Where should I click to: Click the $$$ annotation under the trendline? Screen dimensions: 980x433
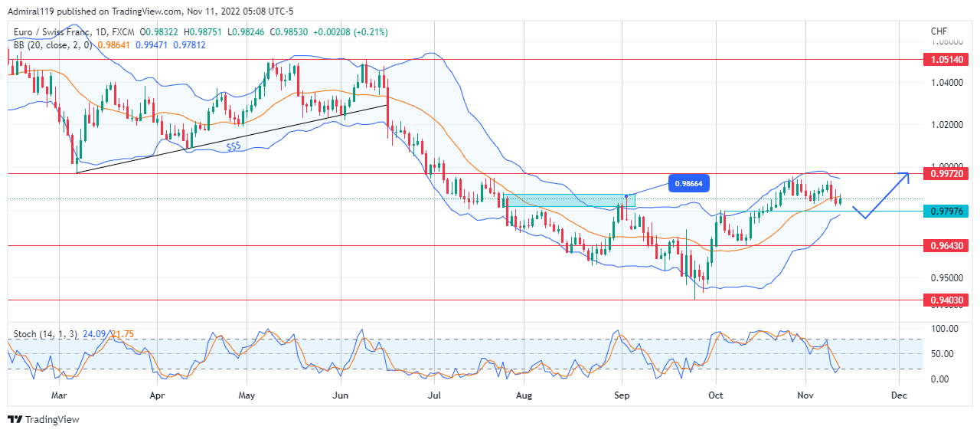[x=233, y=145]
